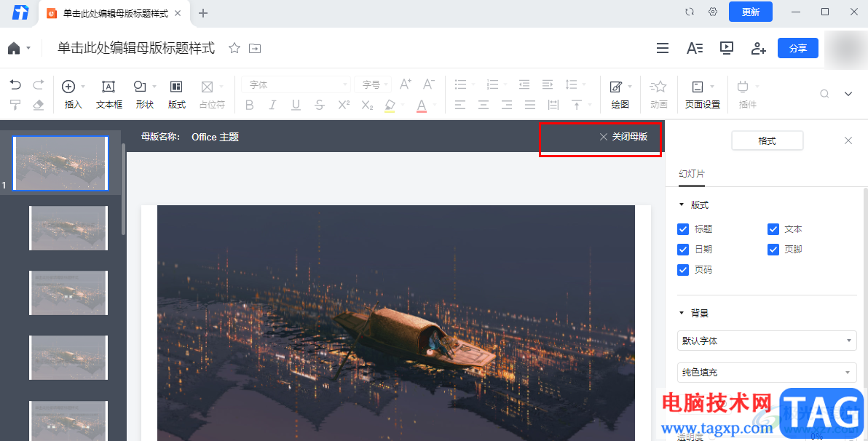Open the font (字体) dropdown

296,84
